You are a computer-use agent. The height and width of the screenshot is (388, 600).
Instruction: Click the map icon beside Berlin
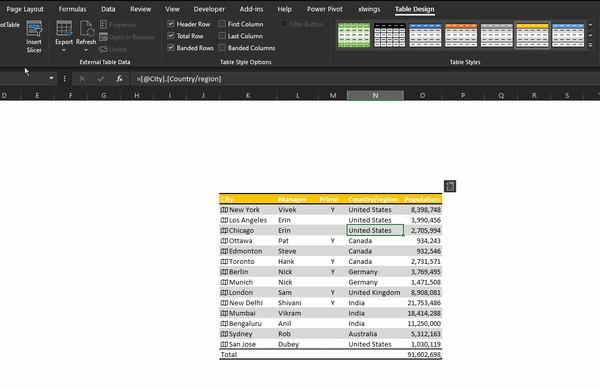[224, 272]
